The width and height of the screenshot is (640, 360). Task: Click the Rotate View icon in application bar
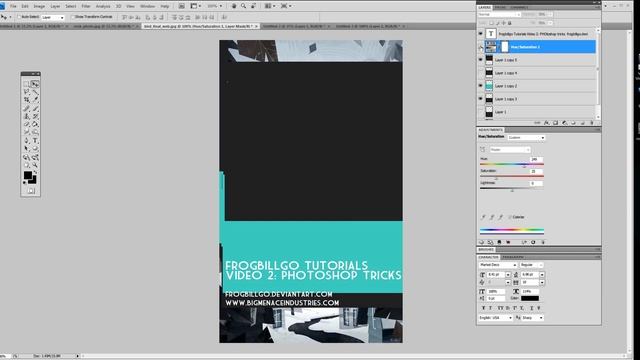click(x=253, y=6)
